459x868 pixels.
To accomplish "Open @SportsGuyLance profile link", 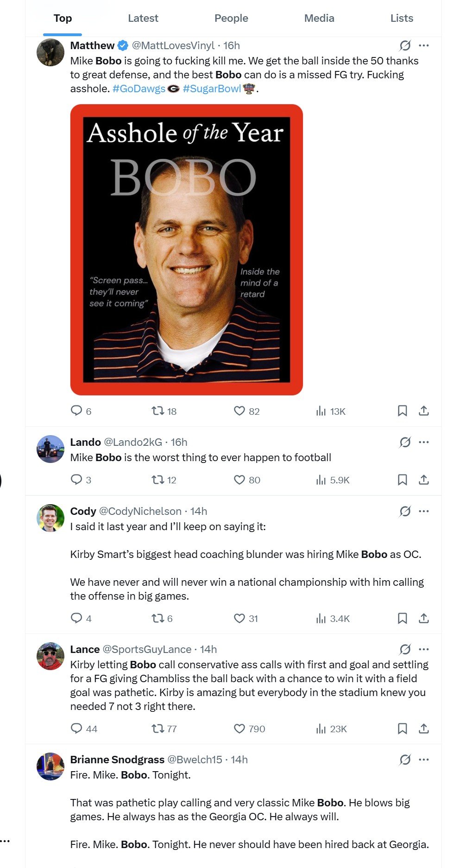I will 146,649.
